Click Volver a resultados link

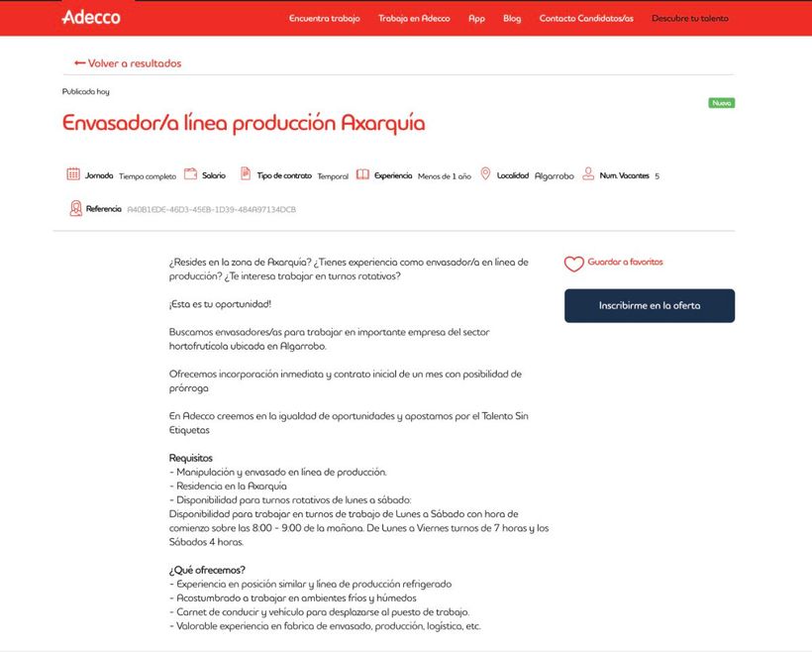click(x=135, y=63)
